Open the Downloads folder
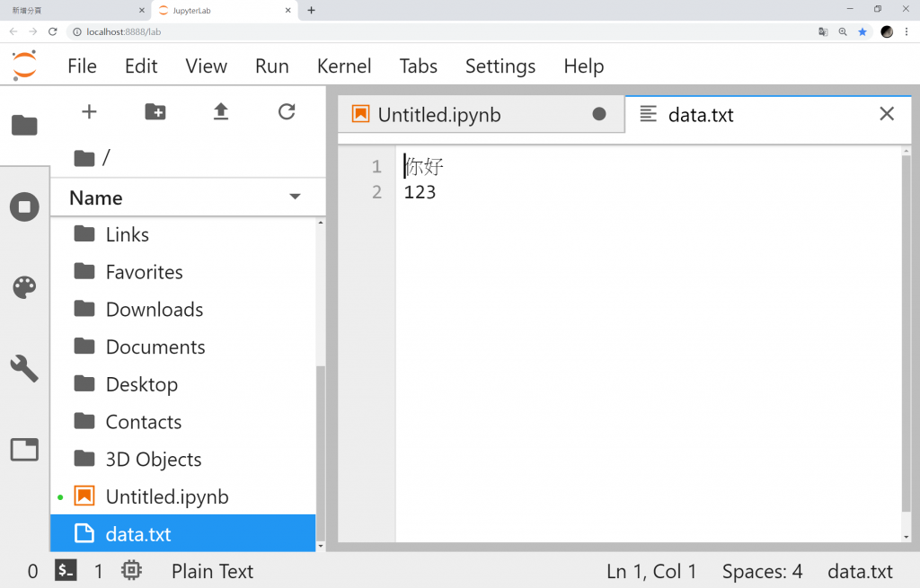 [154, 310]
